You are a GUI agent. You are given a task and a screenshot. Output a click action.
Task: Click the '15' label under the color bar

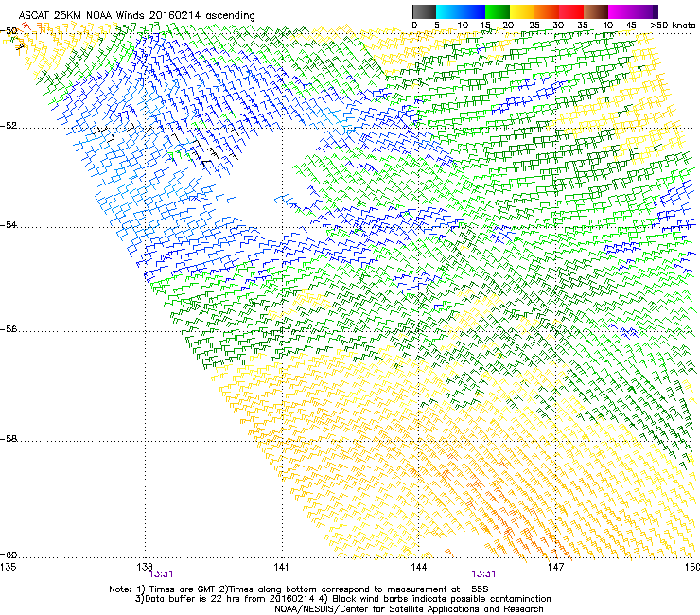pyautogui.click(x=485, y=26)
